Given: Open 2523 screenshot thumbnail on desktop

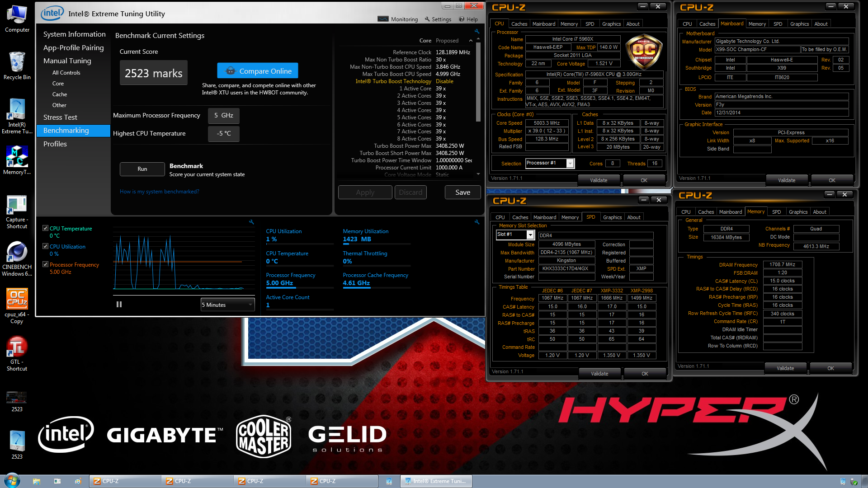Looking at the screenshot, I should point(17,401).
